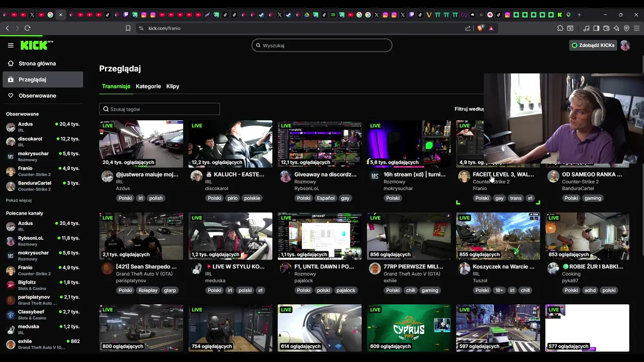Viewport: 644px width, 362px height.
Task: Open KALUCH - EASTE... stream thumbnail
Action: (x=230, y=144)
